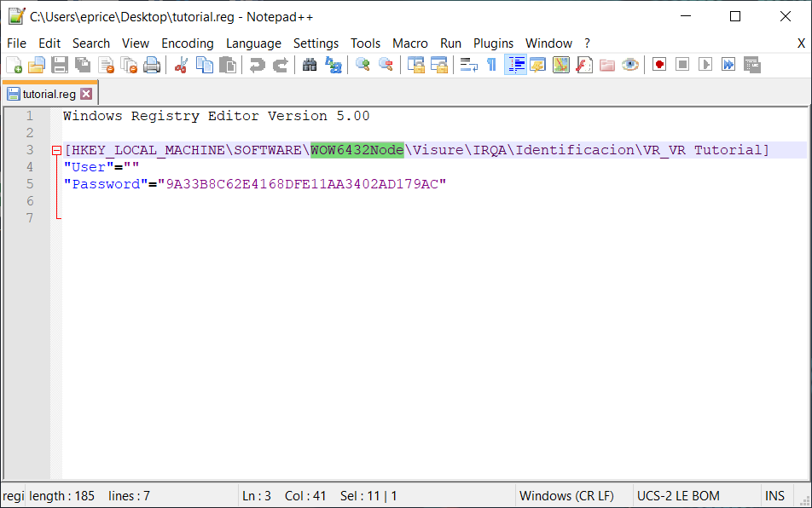The image size is (812, 508).
Task: Click 'length : 185 lines : 7' status field
Action: 89,496
